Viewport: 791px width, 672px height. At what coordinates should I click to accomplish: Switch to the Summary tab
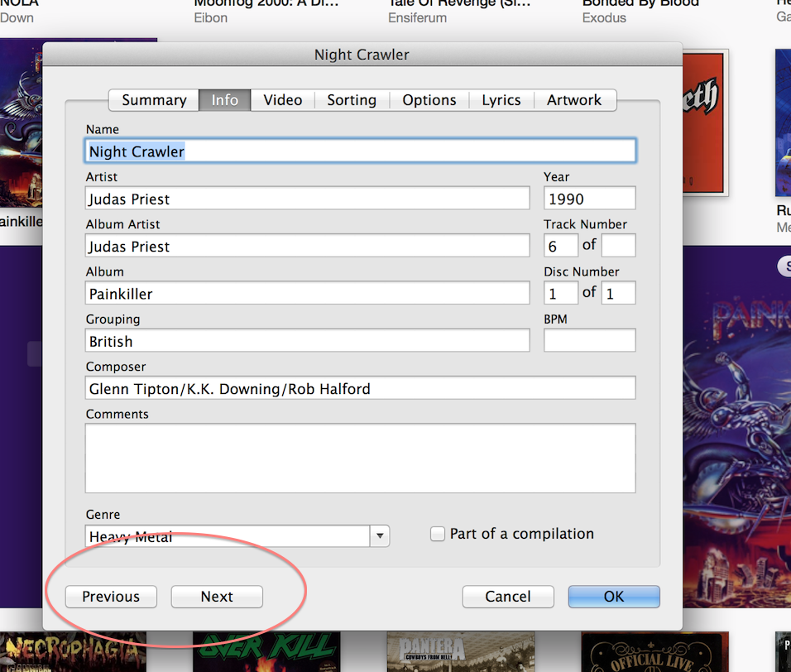154,100
